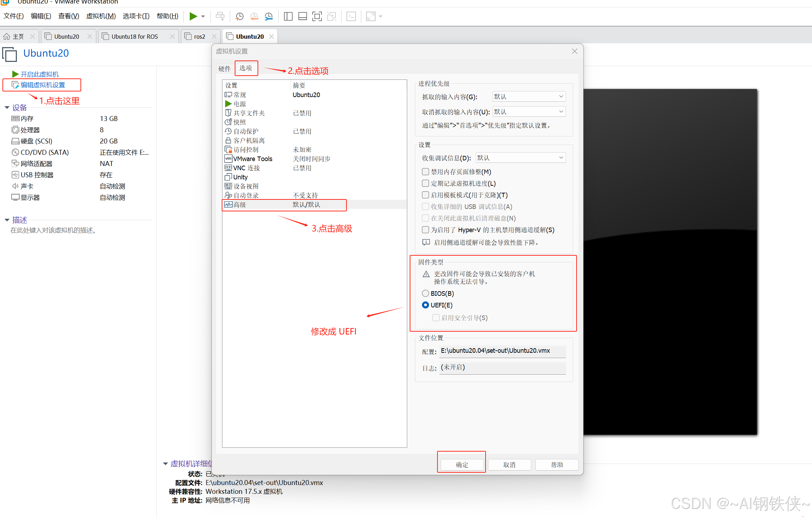Click the 开启此虚拟机 link

click(x=39, y=74)
